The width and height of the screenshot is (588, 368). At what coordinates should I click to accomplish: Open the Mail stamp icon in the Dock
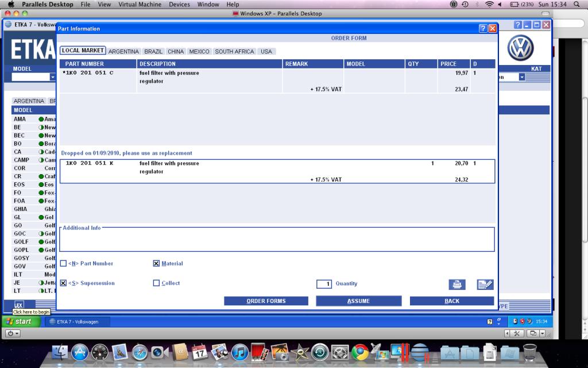click(x=120, y=352)
